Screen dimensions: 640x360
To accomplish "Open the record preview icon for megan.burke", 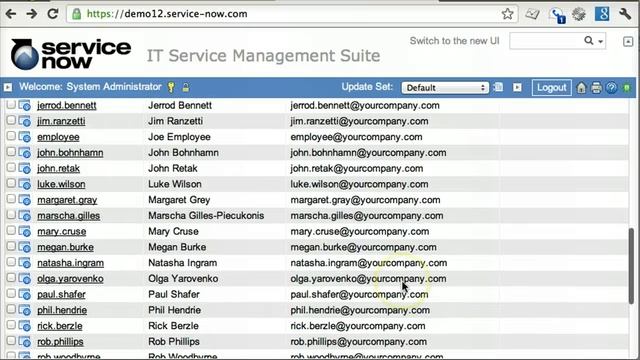I will point(24,247).
